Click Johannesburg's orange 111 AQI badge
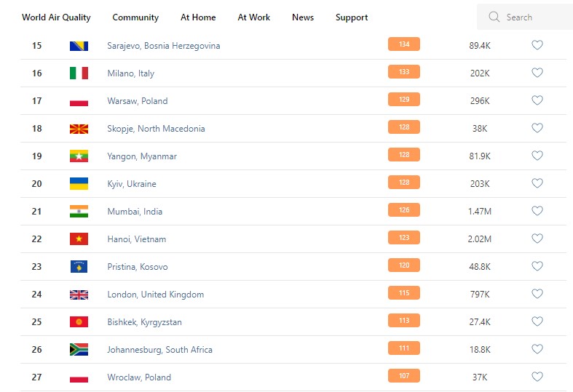 404,348
